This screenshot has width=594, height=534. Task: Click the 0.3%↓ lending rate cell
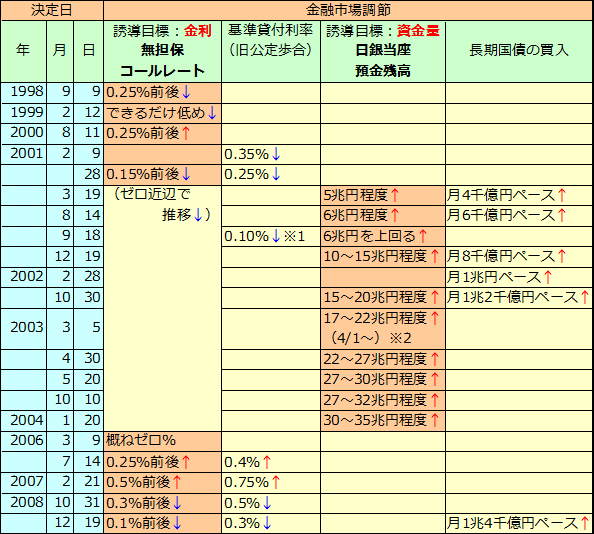coord(271,523)
